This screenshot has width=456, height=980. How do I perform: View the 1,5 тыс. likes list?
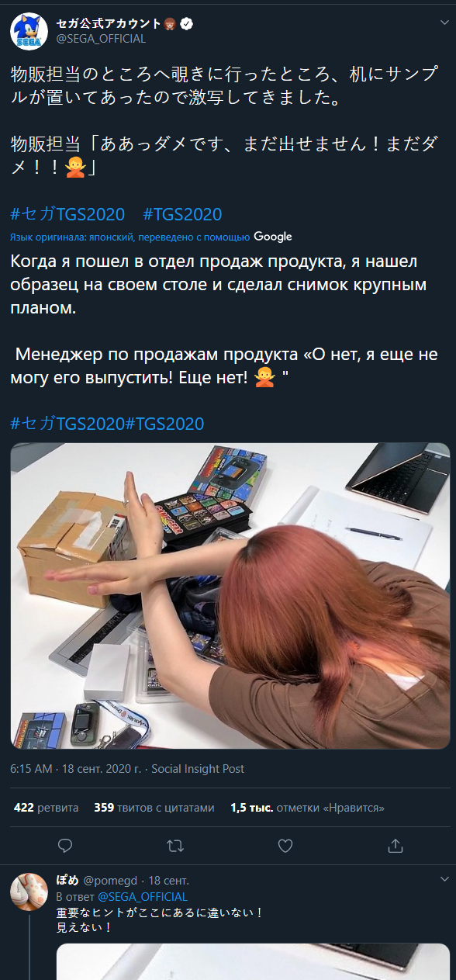tap(307, 808)
